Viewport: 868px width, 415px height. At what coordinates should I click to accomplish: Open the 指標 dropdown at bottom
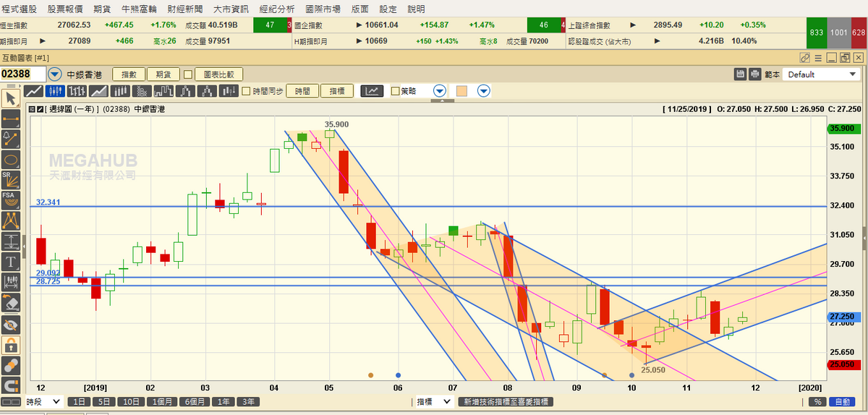click(434, 402)
